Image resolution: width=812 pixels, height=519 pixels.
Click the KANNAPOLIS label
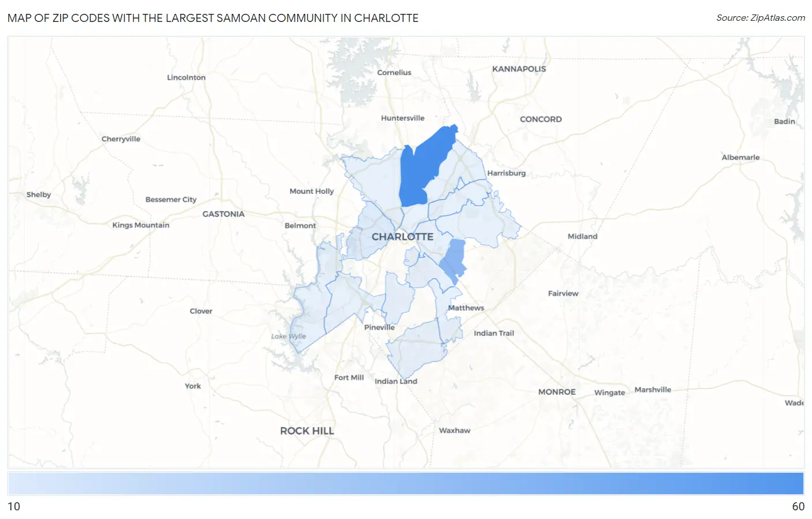pos(519,69)
